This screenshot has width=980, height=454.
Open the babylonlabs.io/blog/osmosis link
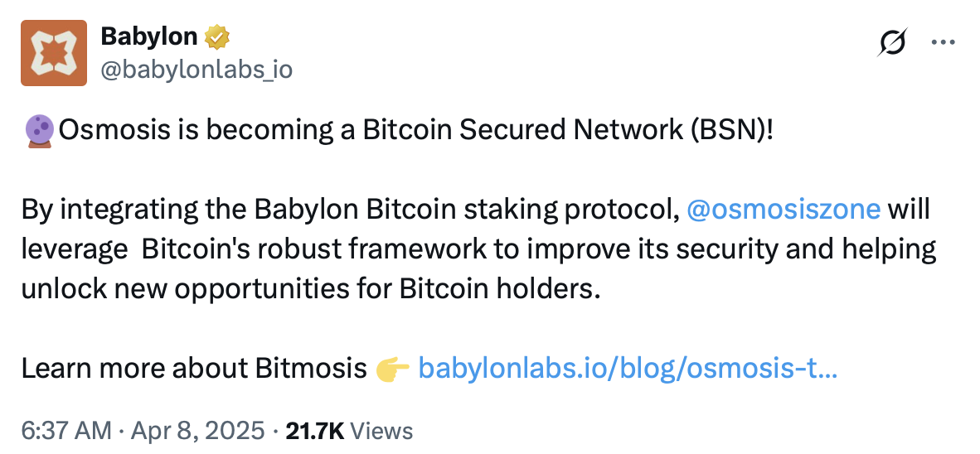click(x=628, y=369)
